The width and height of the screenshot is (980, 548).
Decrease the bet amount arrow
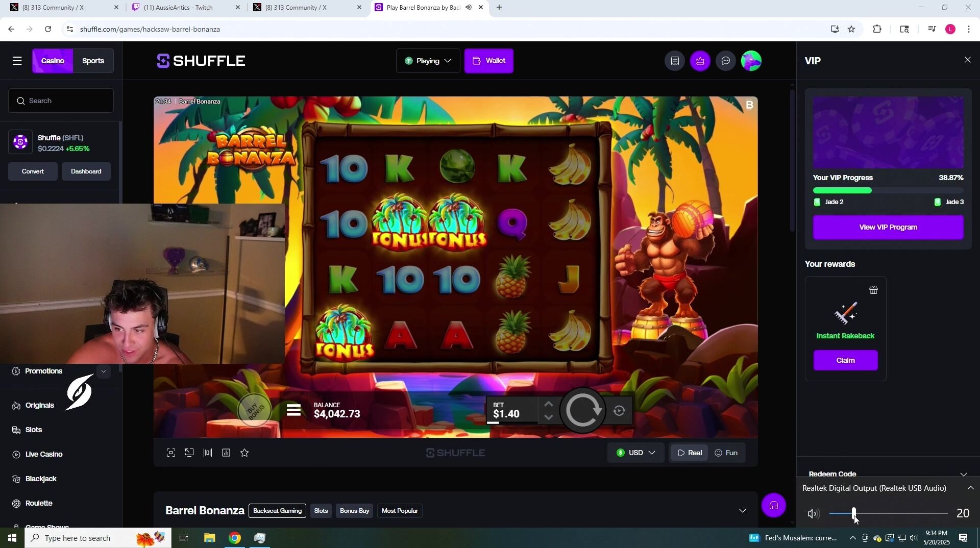pyautogui.click(x=548, y=417)
